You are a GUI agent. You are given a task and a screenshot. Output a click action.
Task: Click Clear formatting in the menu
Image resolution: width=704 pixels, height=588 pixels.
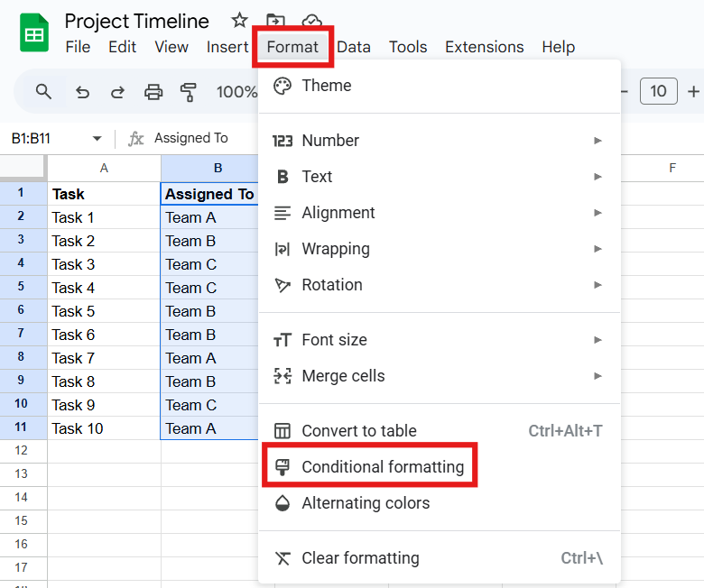tap(360, 558)
